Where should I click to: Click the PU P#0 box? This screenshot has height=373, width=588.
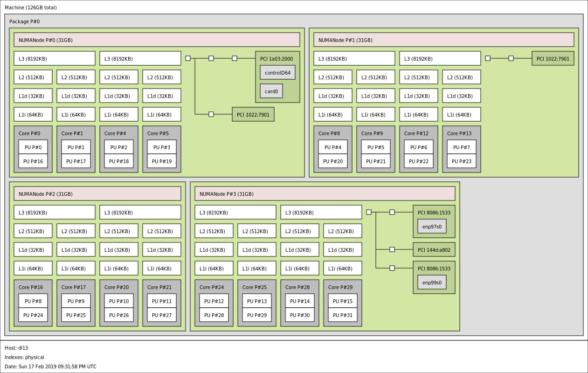(x=33, y=147)
